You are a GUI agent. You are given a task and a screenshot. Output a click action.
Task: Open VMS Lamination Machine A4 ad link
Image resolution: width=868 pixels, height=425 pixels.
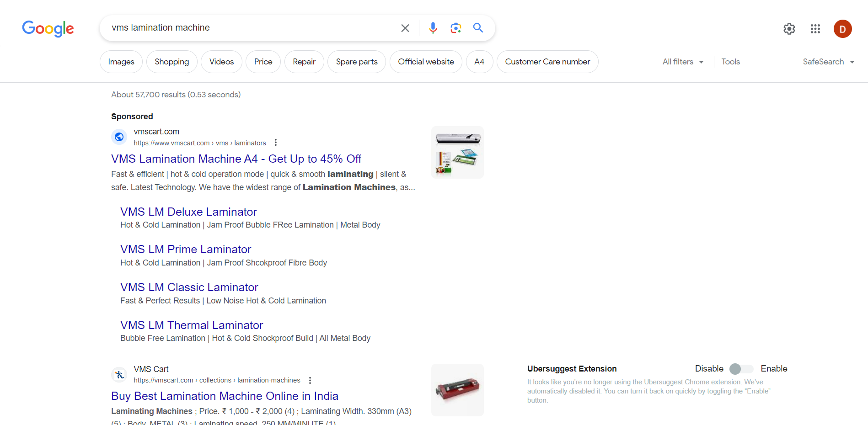point(236,159)
